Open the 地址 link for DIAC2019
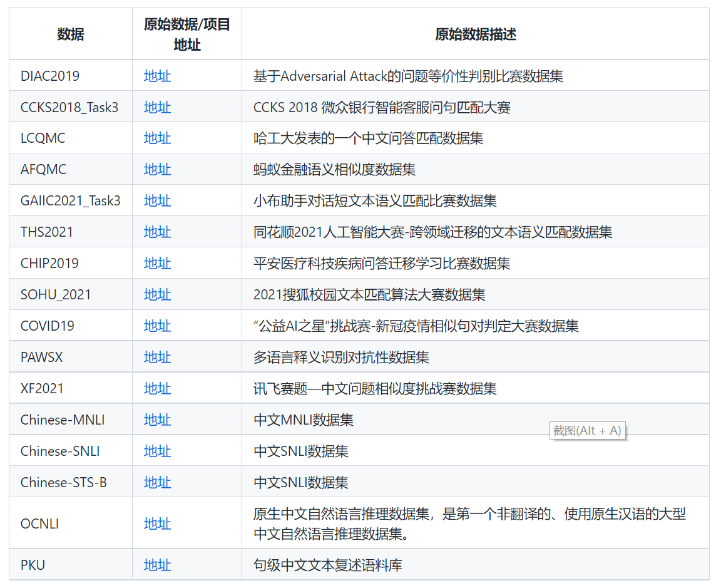The image size is (721, 588). [x=157, y=76]
